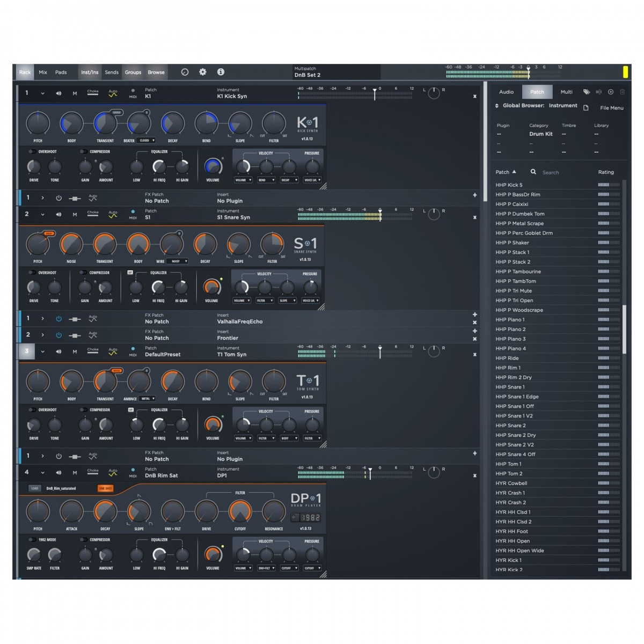Click the add (plus circle) icon in browser
Image resolution: width=644 pixels, height=644 pixels.
pos(611,92)
